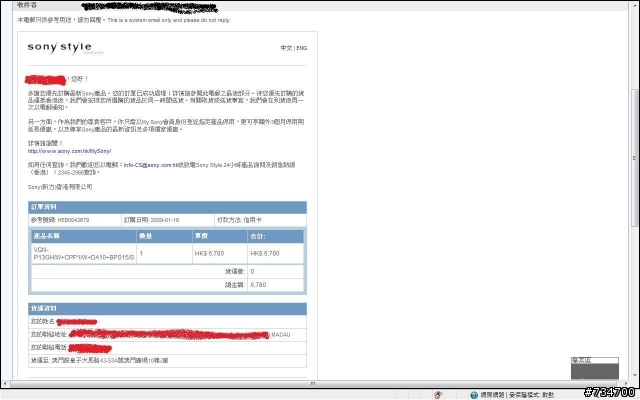Click the 貨運資料 section header

pyautogui.click(x=167, y=309)
